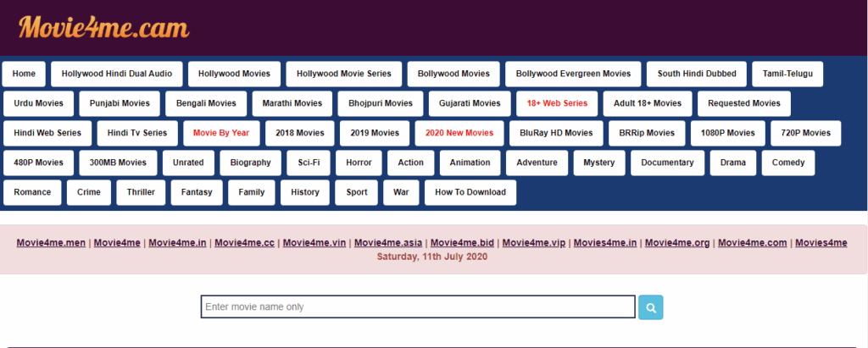The width and height of the screenshot is (868, 348).
Task: Select the 2020 New Movies button
Action: pos(459,133)
